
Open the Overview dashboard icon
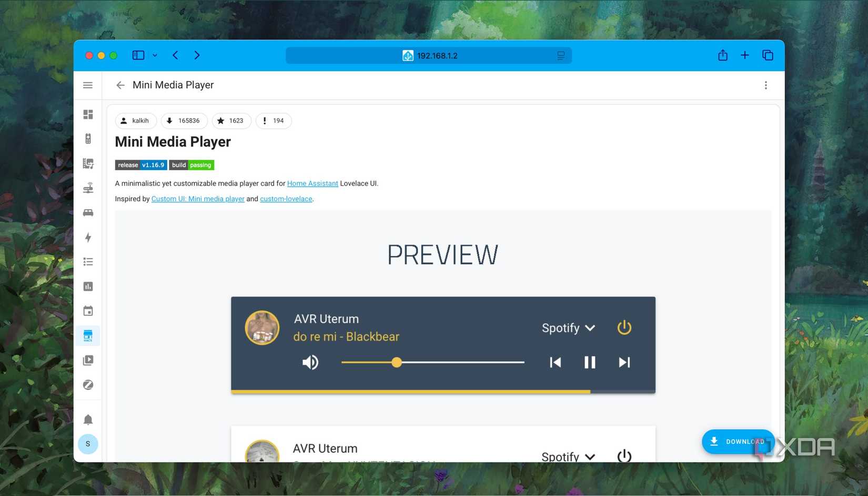click(x=88, y=114)
